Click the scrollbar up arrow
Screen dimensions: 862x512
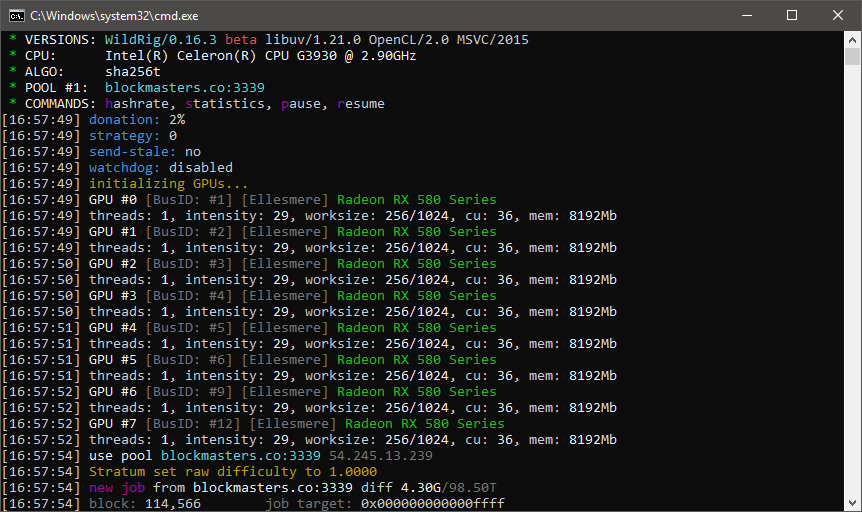852,40
